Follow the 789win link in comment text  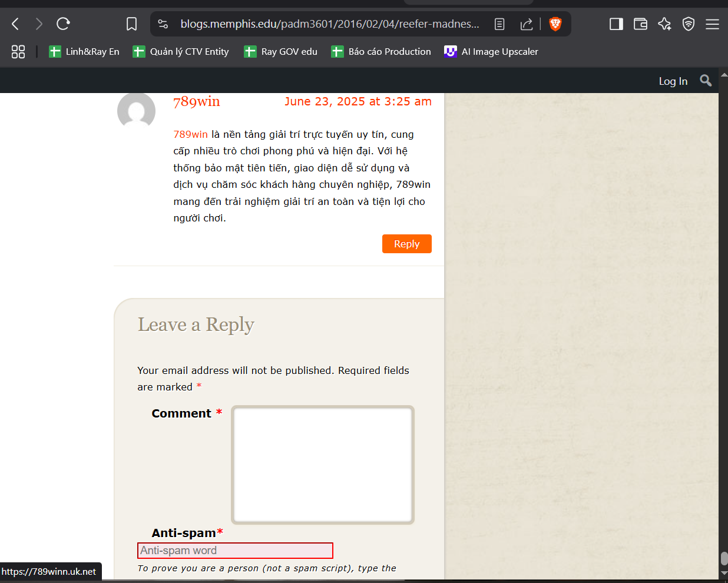(191, 134)
